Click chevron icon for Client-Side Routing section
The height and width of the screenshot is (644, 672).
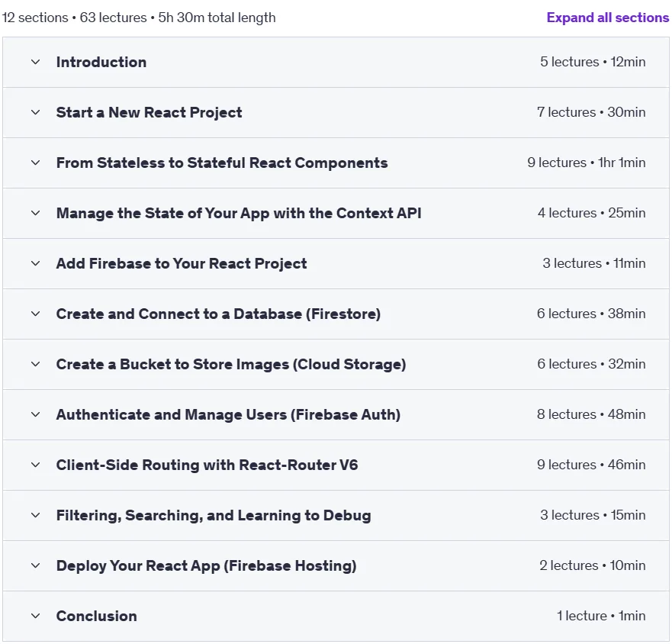tap(36, 465)
